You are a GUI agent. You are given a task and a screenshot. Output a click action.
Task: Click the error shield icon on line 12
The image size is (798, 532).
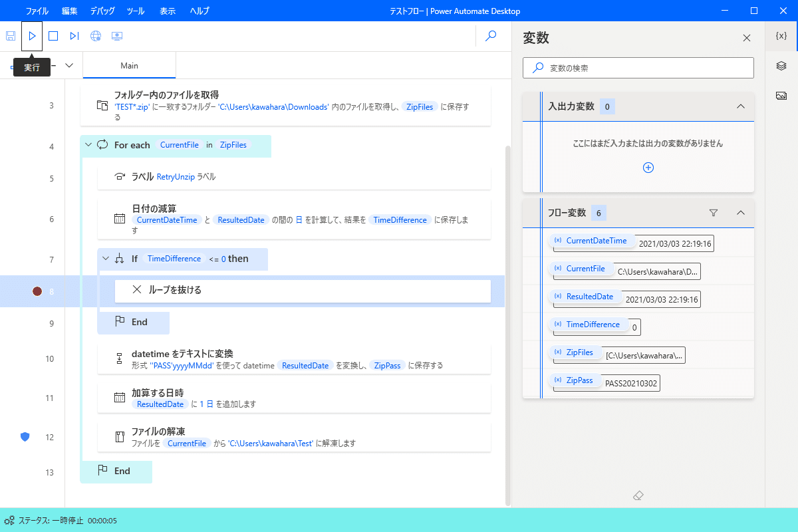25,436
